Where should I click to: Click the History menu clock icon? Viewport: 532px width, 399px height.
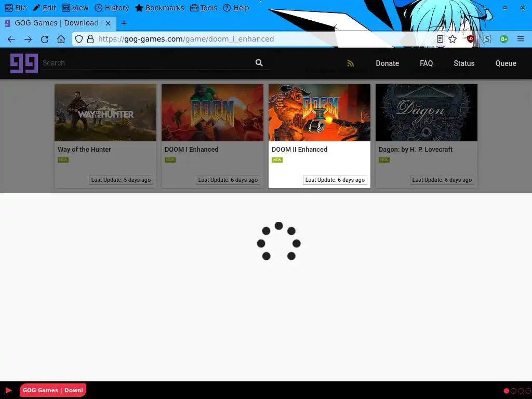tap(98, 8)
